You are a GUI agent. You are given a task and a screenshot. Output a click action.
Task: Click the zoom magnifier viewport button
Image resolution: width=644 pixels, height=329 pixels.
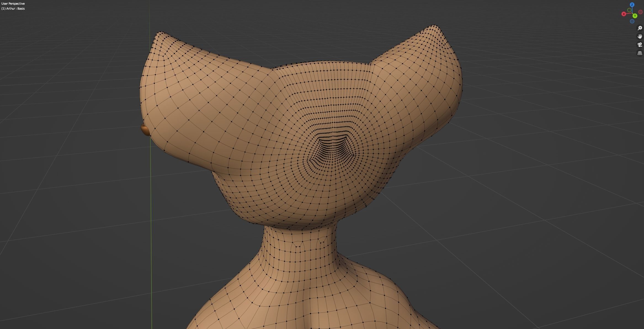click(640, 28)
